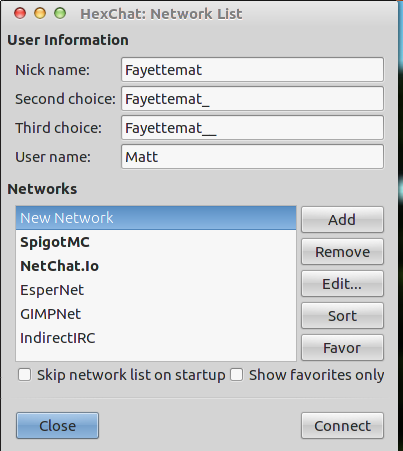This screenshot has height=451, width=403.
Task: Enable Skip network list on startup
Action: click(25, 375)
